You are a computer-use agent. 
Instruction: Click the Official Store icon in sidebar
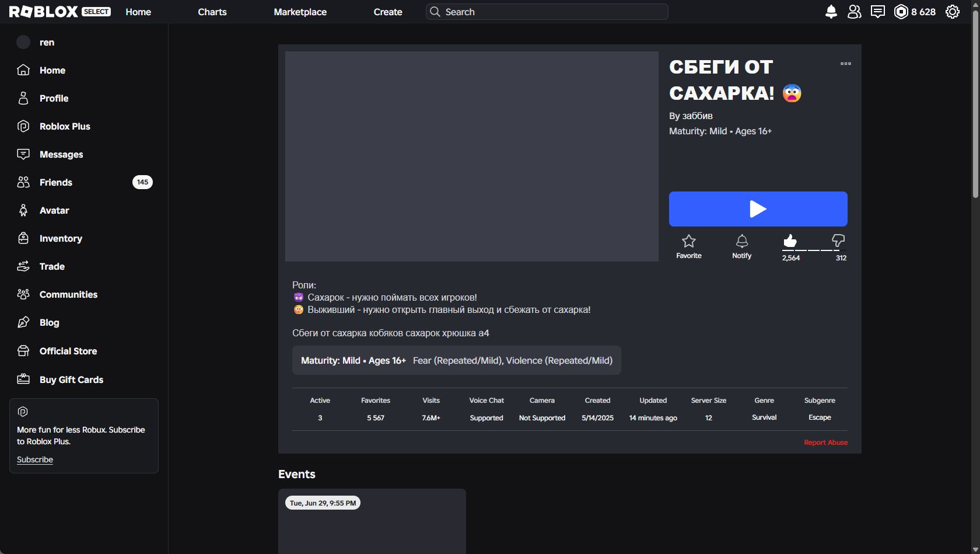pyautogui.click(x=23, y=351)
